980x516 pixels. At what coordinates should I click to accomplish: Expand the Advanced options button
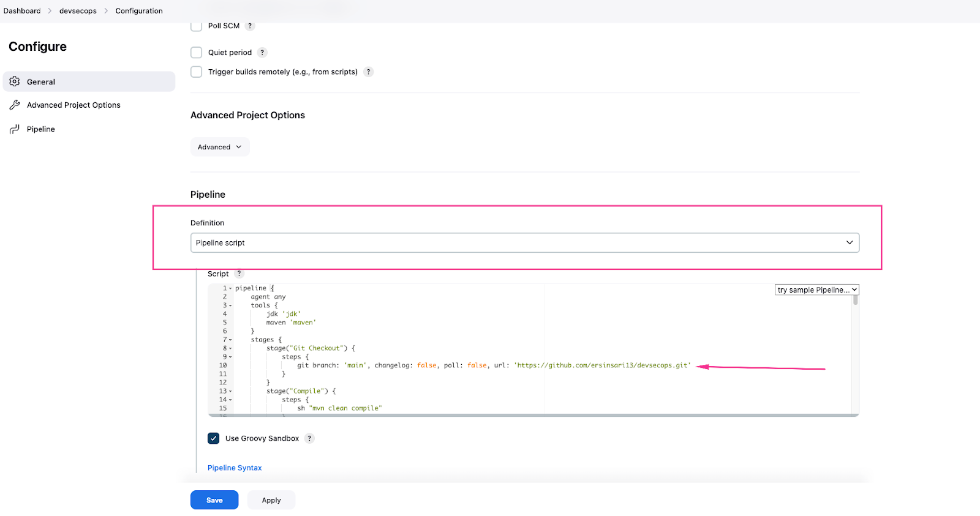tap(220, 147)
